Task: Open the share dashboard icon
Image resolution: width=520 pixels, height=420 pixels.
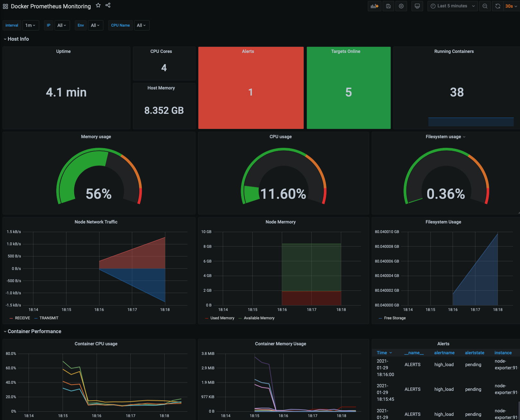Action: click(108, 5)
